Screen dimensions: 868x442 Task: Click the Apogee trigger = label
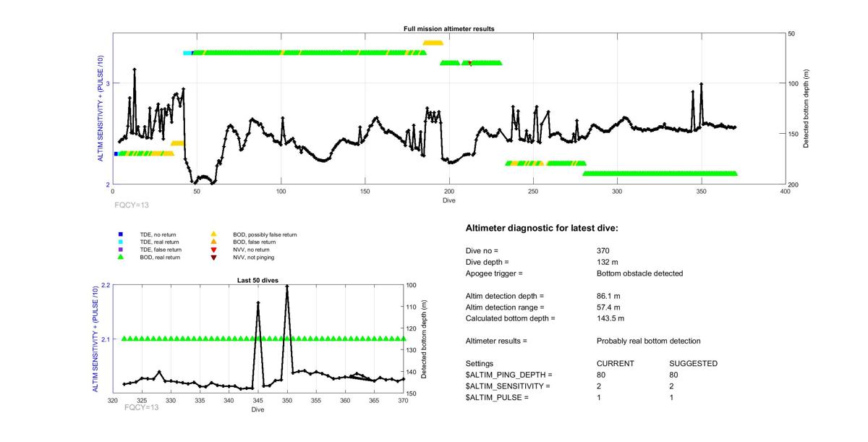(x=494, y=273)
